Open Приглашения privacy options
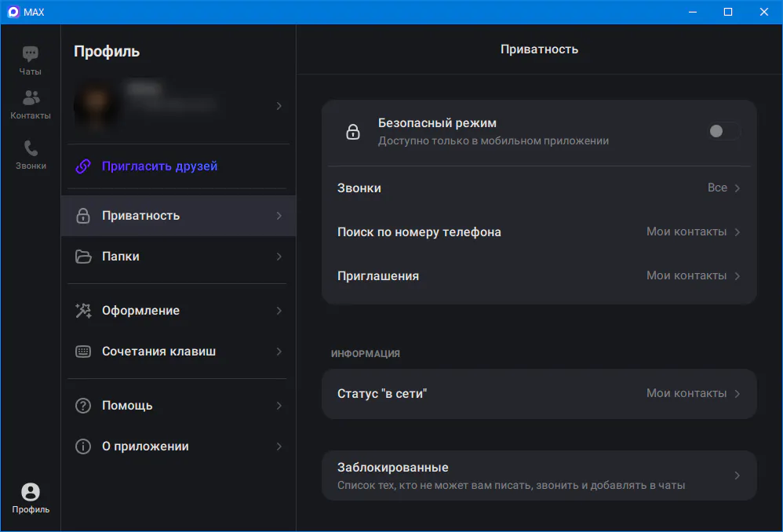Screen dimensions: 783x532 click(x=538, y=276)
